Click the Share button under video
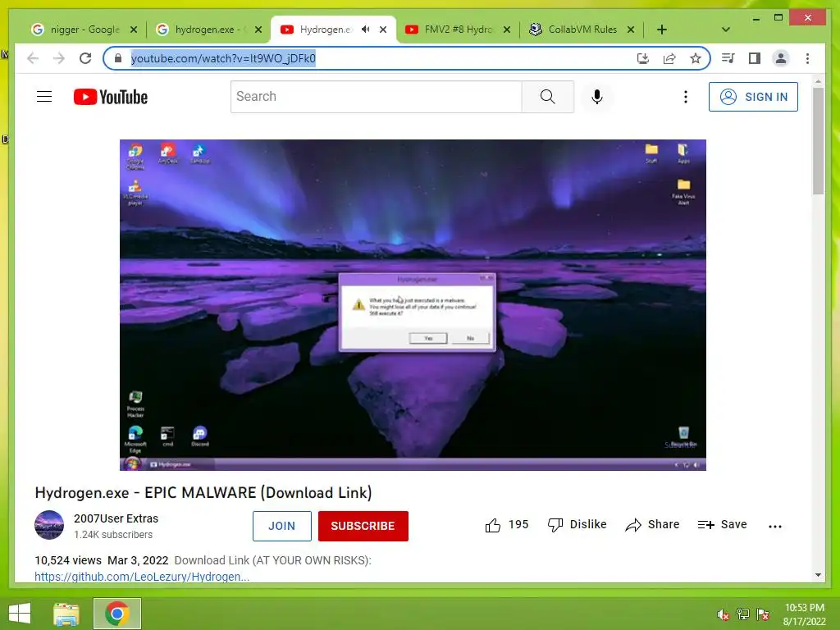This screenshot has height=630, width=840. point(652,524)
